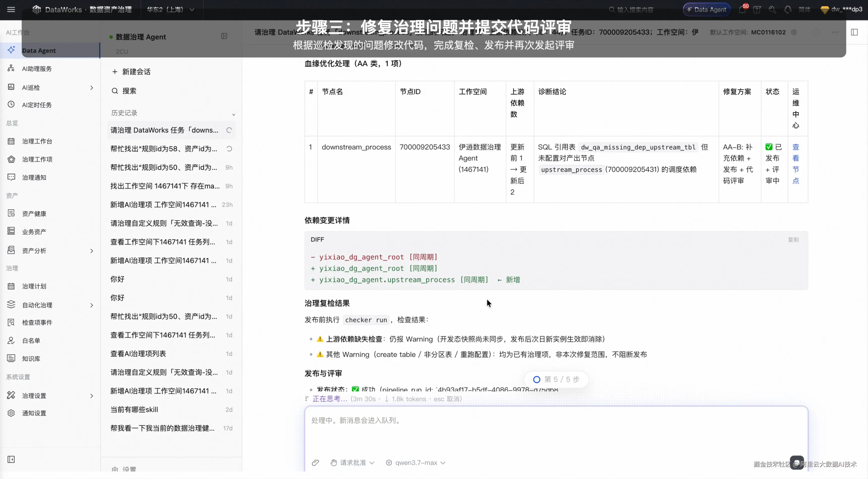Switch language via 简体 in header
Viewport: 868px width, 479px height.
point(805,9)
